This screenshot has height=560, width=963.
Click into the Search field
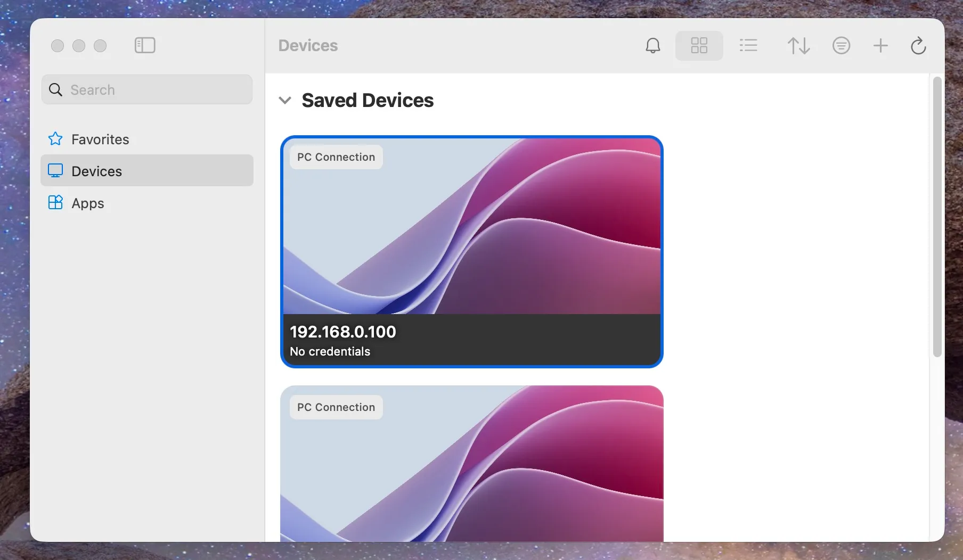147,89
